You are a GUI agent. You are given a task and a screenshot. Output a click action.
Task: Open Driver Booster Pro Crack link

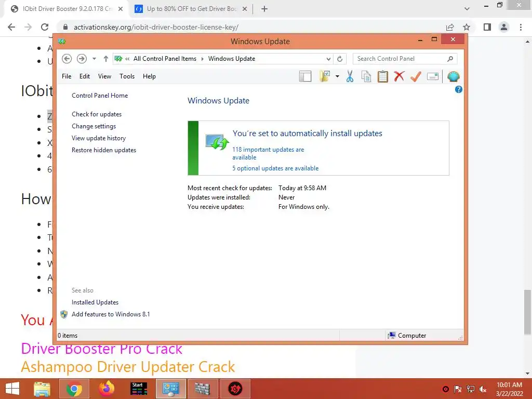[x=101, y=349]
